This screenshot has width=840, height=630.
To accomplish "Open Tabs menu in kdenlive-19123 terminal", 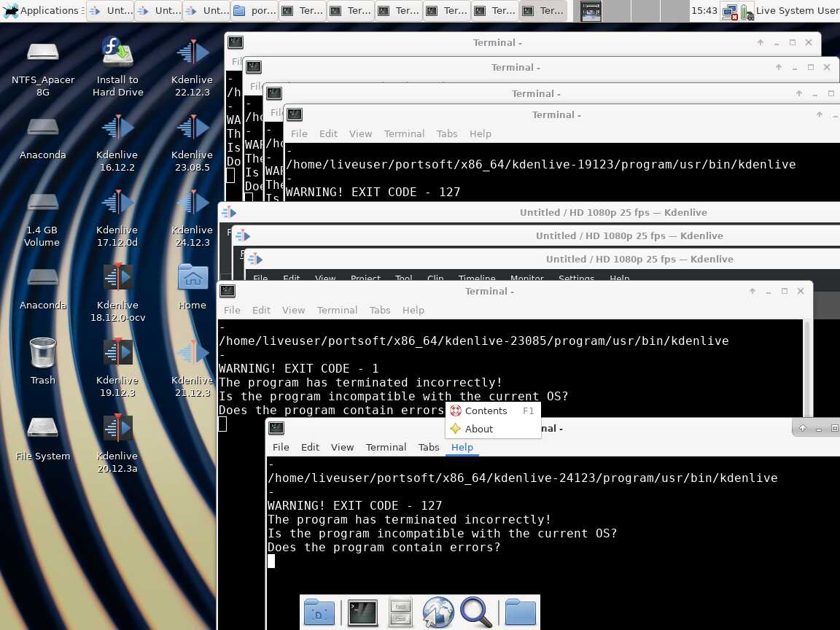I will [447, 134].
